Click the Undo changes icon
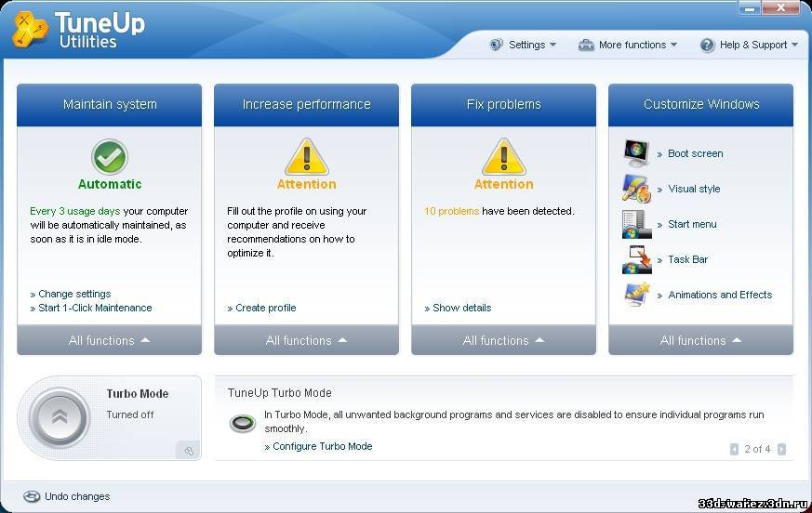The width and height of the screenshot is (812, 513). click(32, 496)
